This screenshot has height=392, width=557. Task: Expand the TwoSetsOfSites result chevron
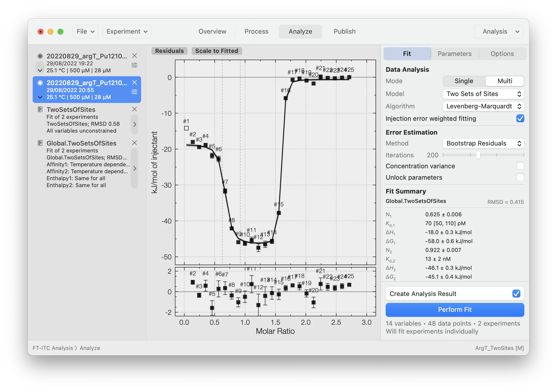click(134, 124)
